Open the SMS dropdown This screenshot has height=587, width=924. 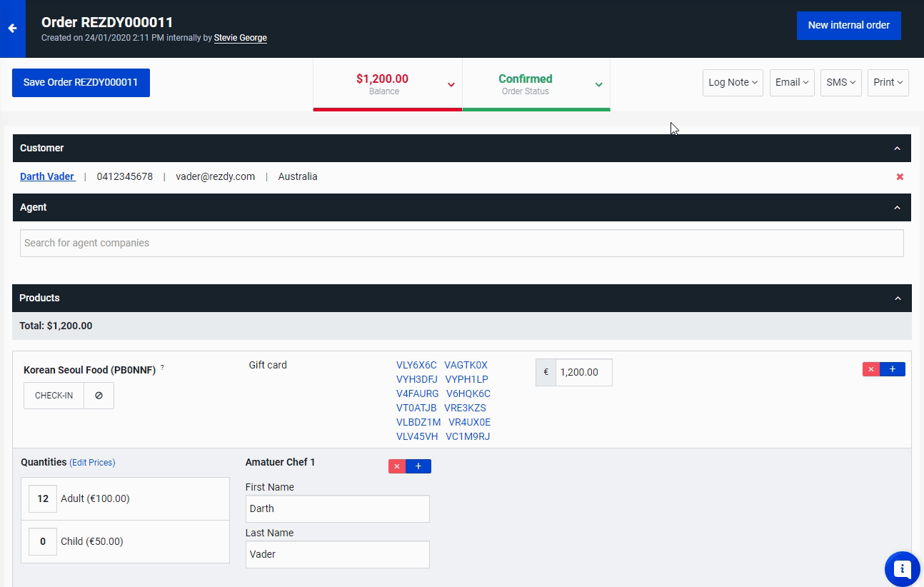coord(841,82)
